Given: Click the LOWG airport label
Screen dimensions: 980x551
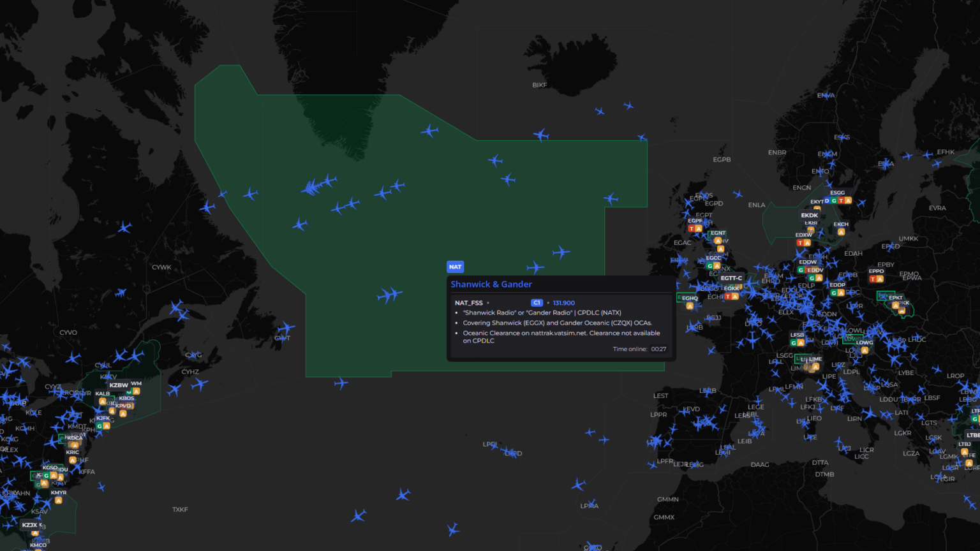Looking at the screenshot, I should click(865, 342).
